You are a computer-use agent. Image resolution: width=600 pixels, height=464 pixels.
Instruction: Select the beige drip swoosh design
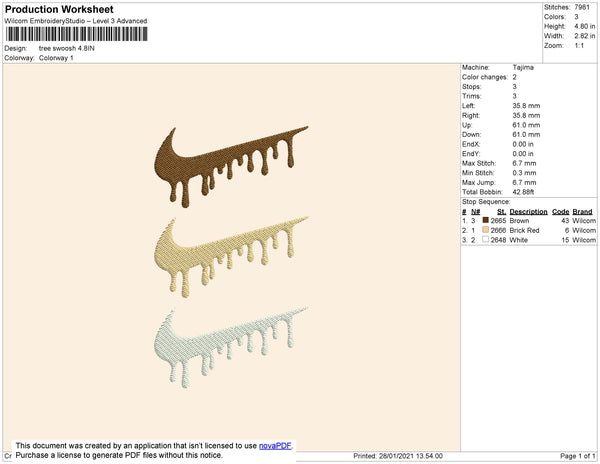click(x=231, y=257)
